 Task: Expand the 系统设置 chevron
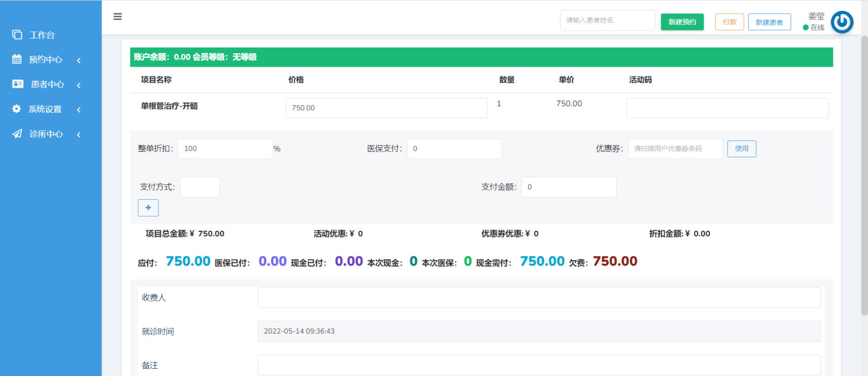tap(79, 109)
